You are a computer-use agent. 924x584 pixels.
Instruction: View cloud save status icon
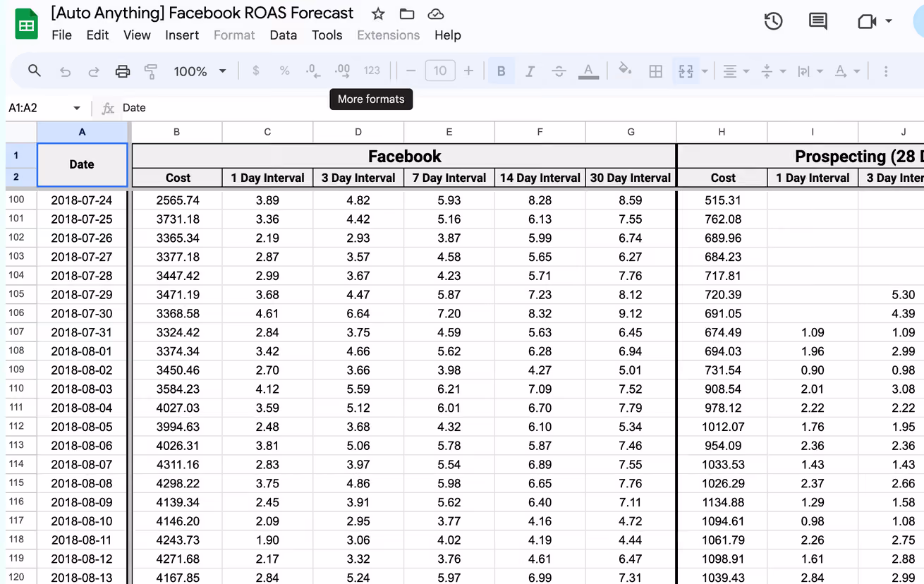[436, 13]
